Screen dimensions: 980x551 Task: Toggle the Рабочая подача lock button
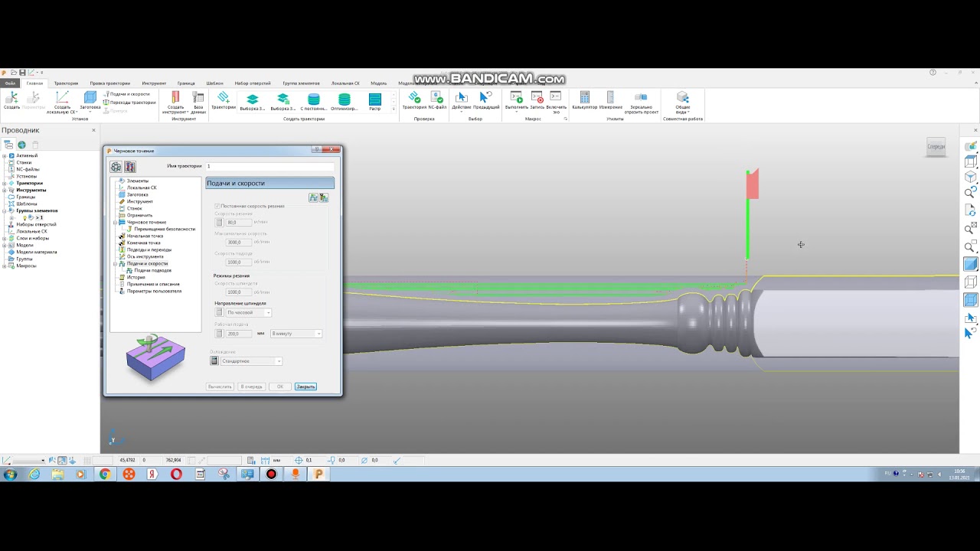(219, 334)
